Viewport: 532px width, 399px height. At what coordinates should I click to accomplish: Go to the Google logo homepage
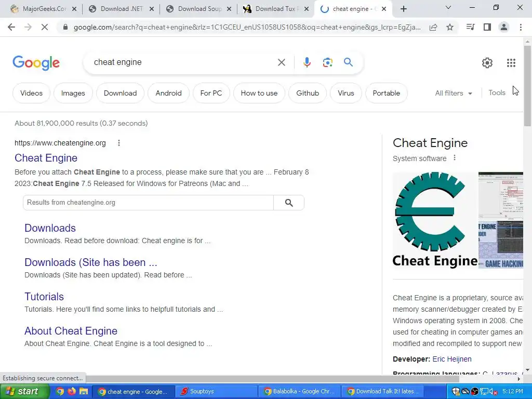(x=36, y=63)
